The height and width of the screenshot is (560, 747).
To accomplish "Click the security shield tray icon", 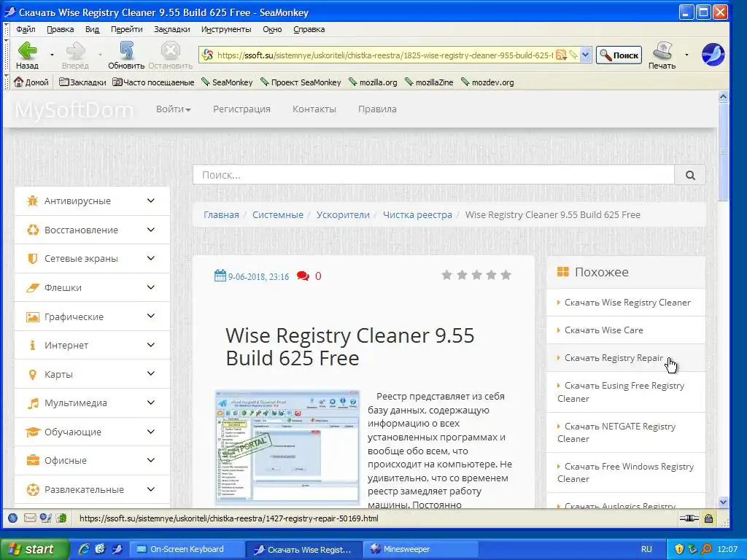I will coord(679,549).
